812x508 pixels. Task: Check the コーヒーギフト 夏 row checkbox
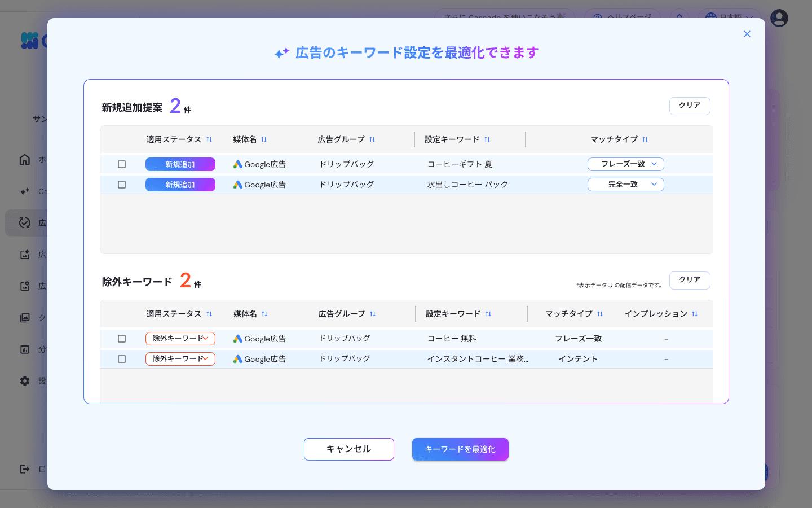pos(122,164)
